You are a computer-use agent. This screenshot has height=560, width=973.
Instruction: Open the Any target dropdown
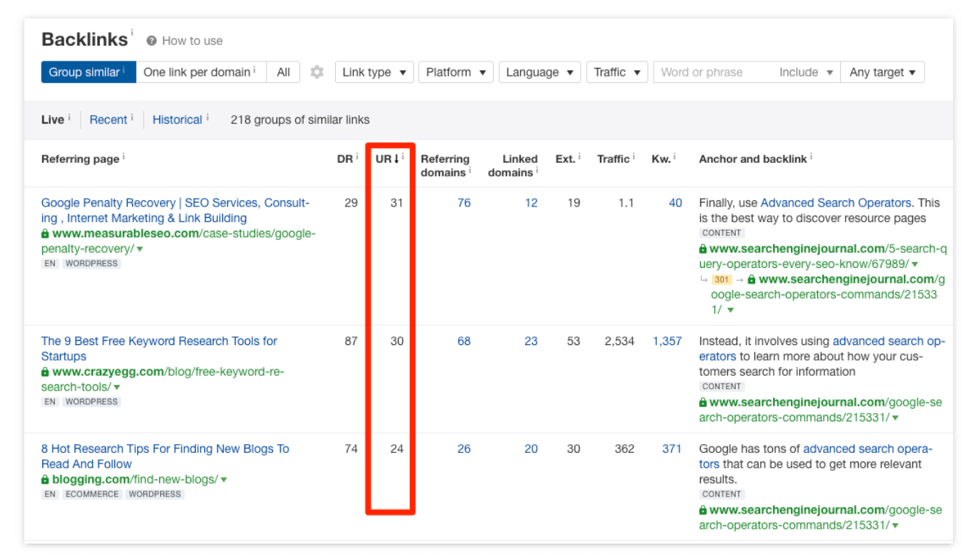882,72
